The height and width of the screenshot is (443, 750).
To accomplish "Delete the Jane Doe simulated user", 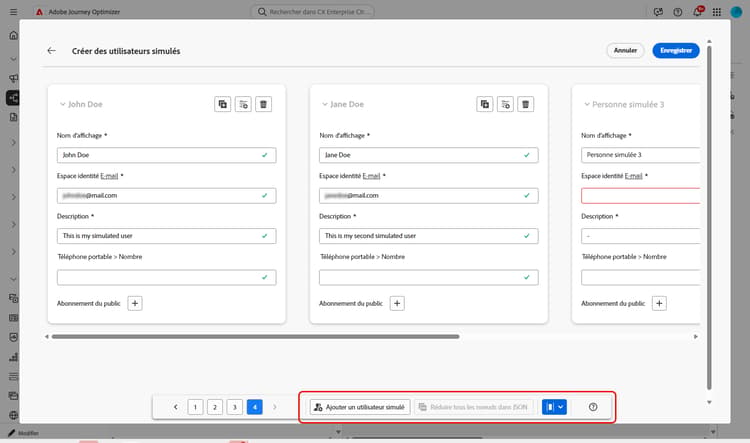I will [526, 104].
